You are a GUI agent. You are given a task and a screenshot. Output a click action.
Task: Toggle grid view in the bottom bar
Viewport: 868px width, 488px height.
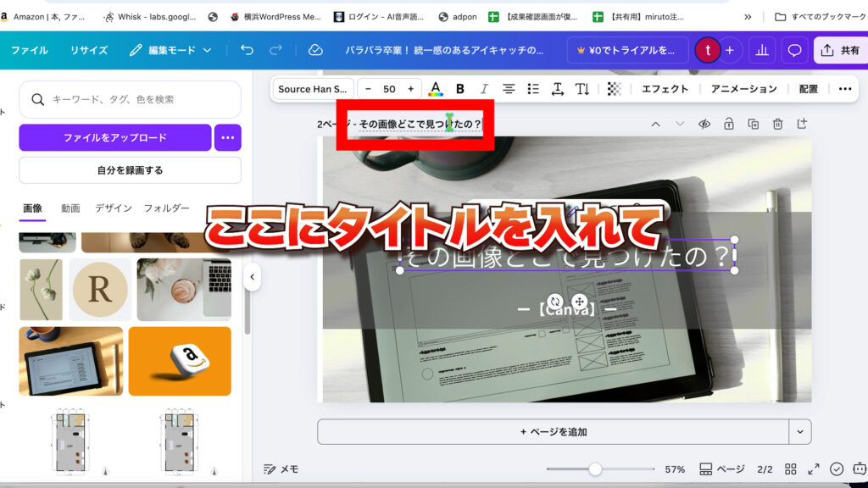tap(790, 469)
